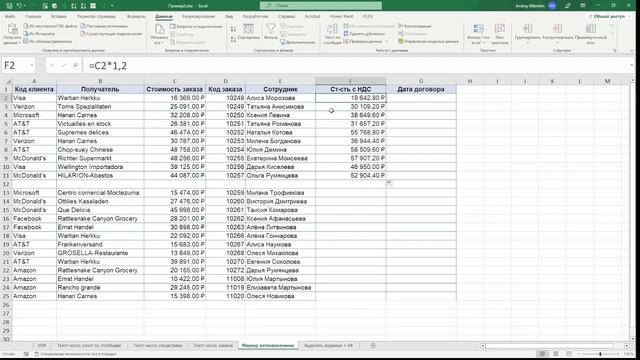The image size is (640, 360).
Task: Click the What-If Analysis icon
Action: 478,29
